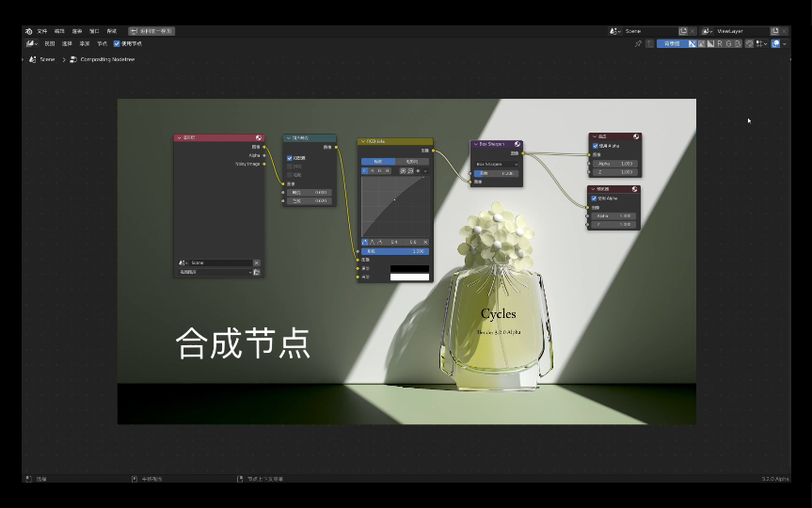The height and width of the screenshot is (508, 812).
Task: Open the 视图 (View) menu in node editor
Action: point(50,44)
